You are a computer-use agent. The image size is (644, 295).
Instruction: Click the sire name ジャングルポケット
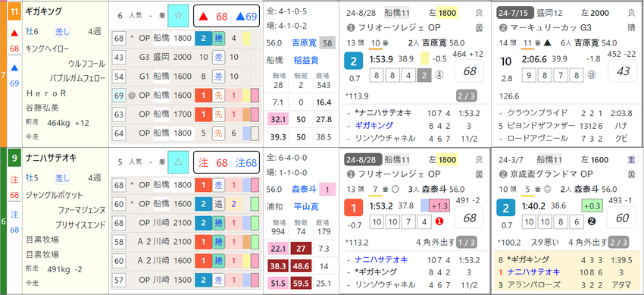[x=55, y=194]
